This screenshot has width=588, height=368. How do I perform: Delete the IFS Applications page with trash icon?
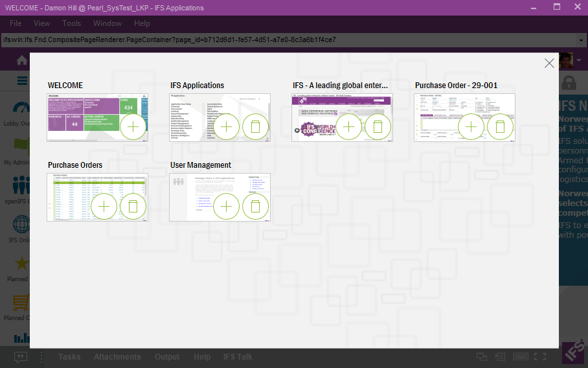pos(255,127)
